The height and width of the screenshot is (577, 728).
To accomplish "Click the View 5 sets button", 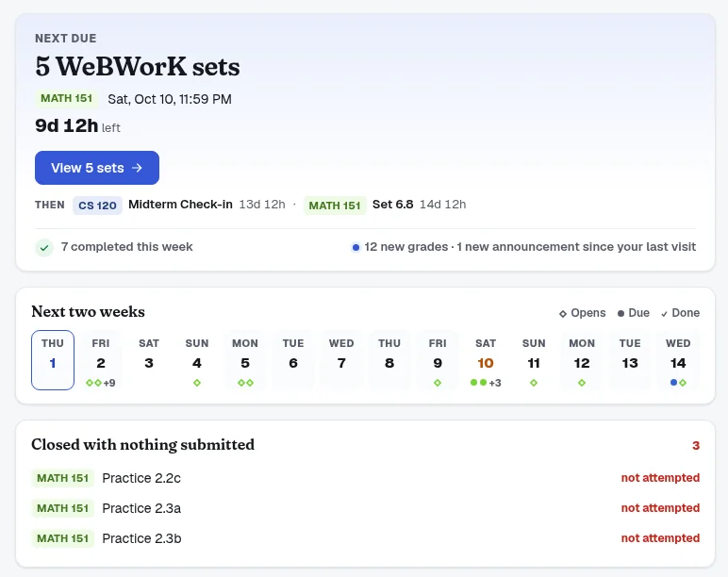I will pos(97,168).
